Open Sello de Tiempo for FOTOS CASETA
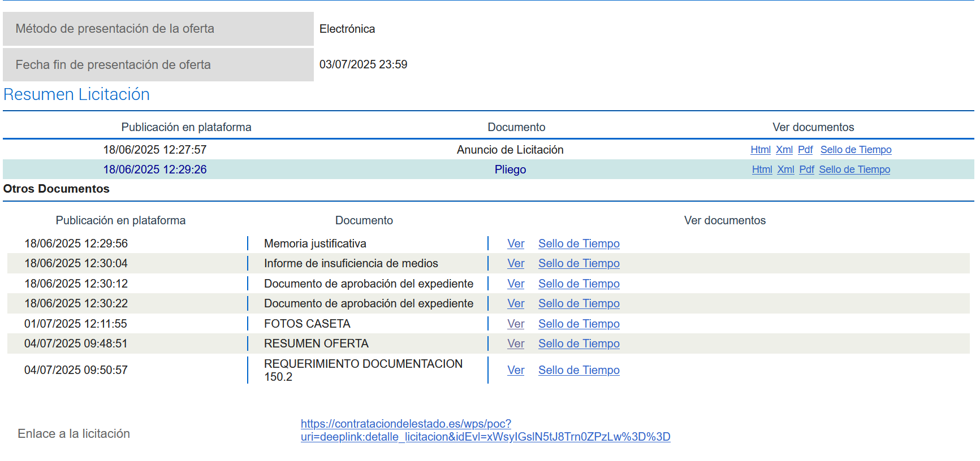 coord(578,324)
